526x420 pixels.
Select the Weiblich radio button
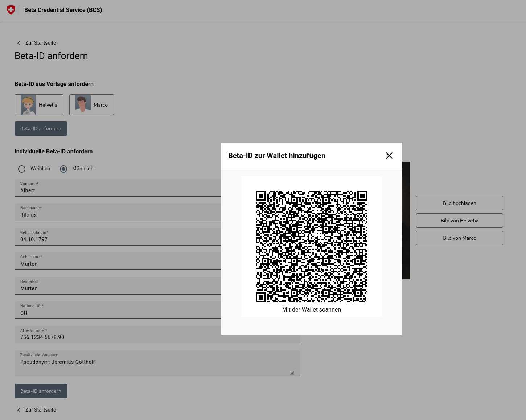22,169
